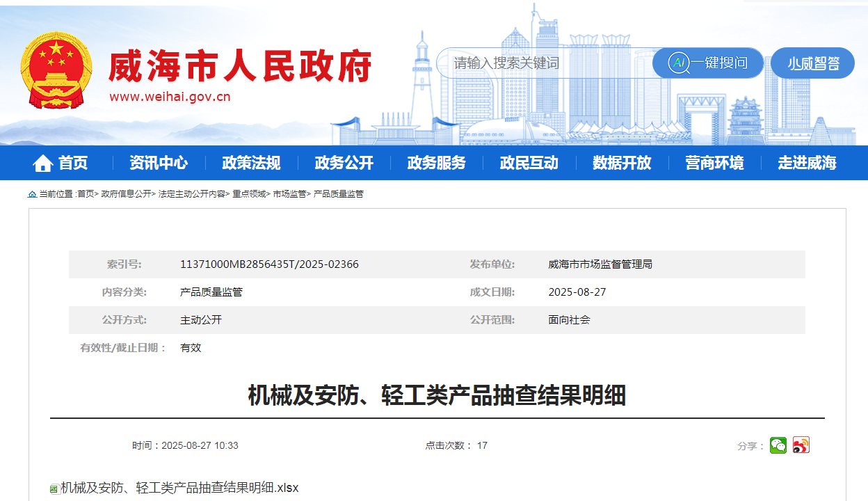Click 公开范围 value 面向社会

569,320
